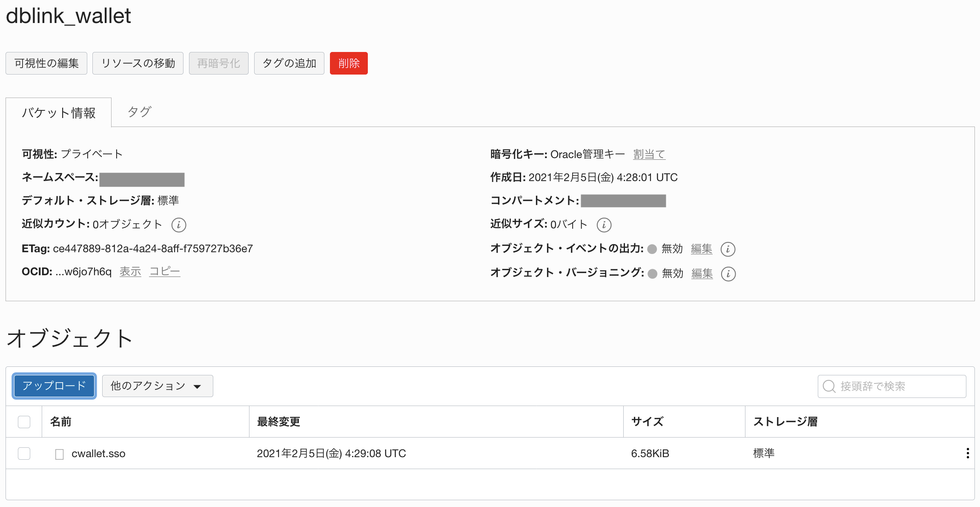The width and height of the screenshot is (980, 507).
Task: Tick the small checkbox next to cwallet.sso filename
Action: tap(59, 453)
